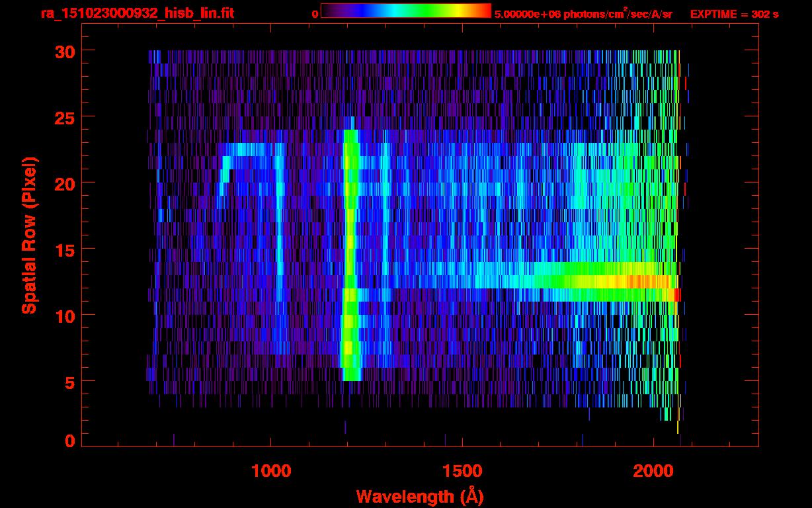Click the y-axis tick label 20
This screenshot has width=812, height=508.
coord(65,183)
